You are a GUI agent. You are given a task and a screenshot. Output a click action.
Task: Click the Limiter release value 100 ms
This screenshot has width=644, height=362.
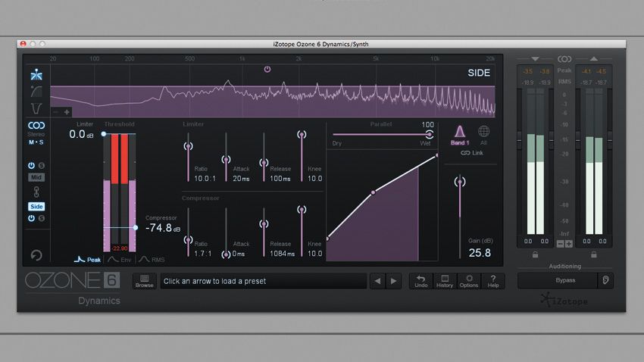280,179
